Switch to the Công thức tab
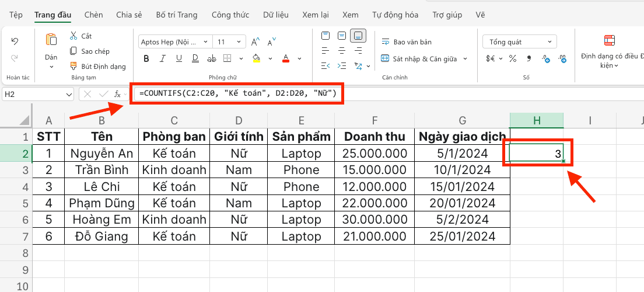The image size is (644, 292). point(230,15)
